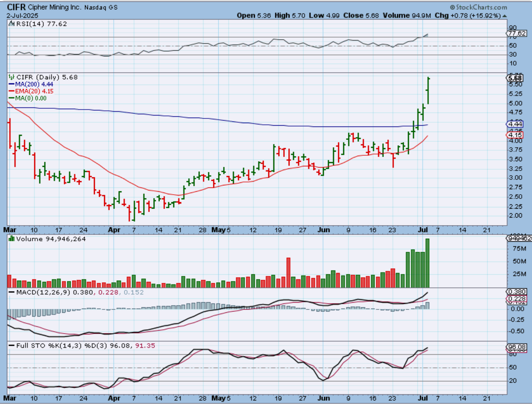532x405 pixels.
Task: Click the Open 5.36 value in the header
Action: [x=254, y=16]
